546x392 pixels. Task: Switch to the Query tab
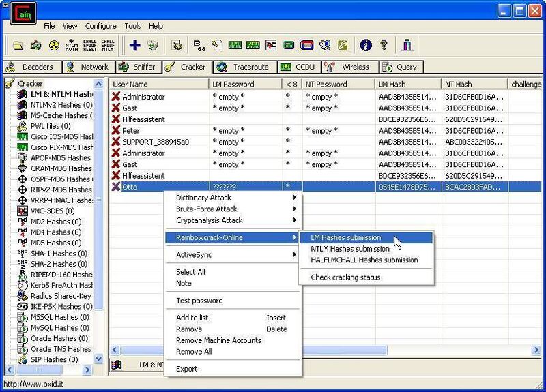[x=401, y=67]
